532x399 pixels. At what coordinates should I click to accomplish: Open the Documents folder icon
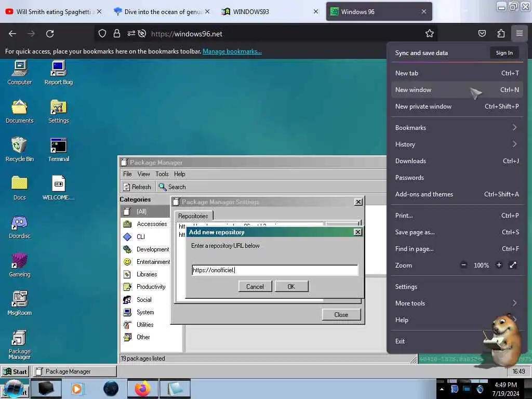19,111
